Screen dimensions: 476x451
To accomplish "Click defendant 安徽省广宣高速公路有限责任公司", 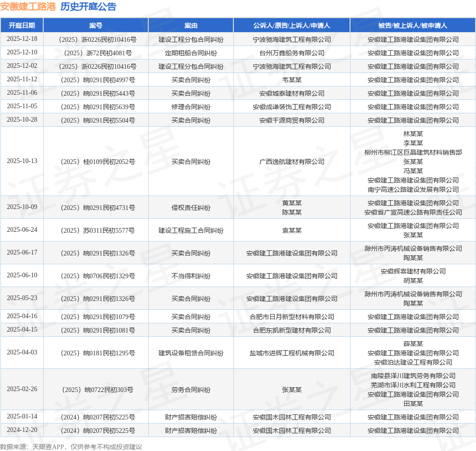I will pyautogui.click(x=413, y=212).
